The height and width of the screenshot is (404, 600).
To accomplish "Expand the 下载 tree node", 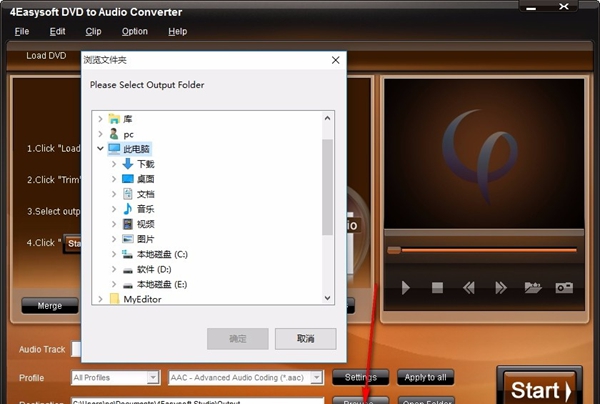I will [x=114, y=164].
